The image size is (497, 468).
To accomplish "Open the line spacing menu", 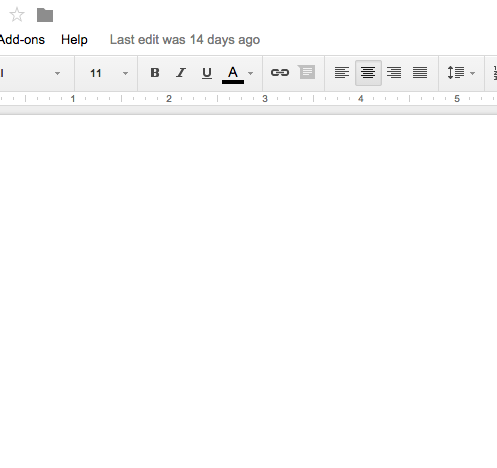I will click(461, 73).
